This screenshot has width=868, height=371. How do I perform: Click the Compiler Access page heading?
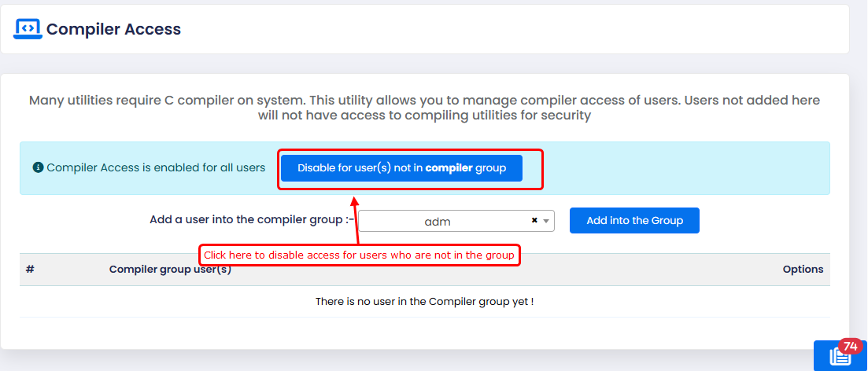click(x=113, y=29)
